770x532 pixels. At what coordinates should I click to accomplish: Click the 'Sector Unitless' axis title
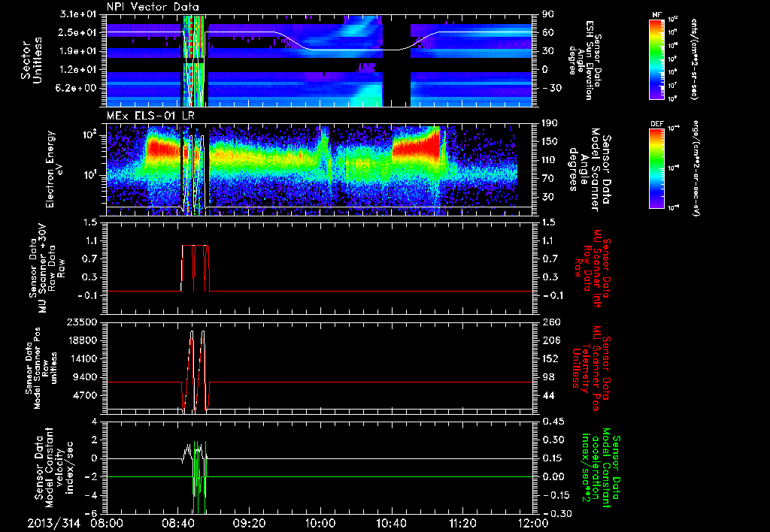[32, 60]
